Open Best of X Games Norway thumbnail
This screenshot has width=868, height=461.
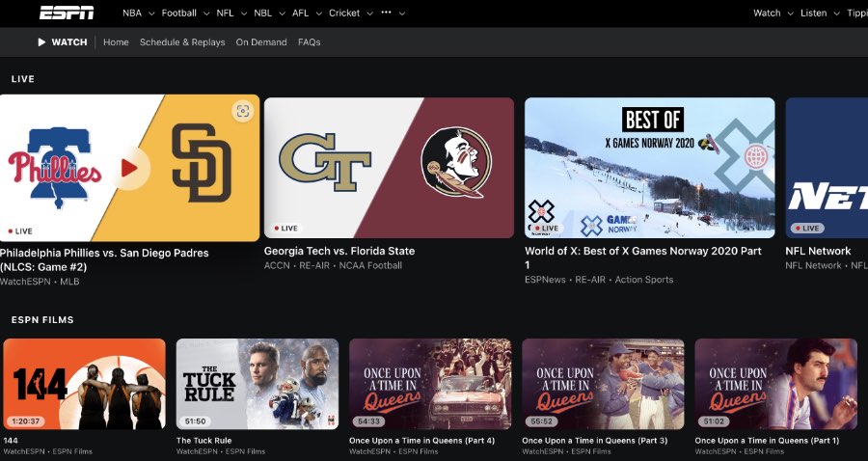(649, 168)
